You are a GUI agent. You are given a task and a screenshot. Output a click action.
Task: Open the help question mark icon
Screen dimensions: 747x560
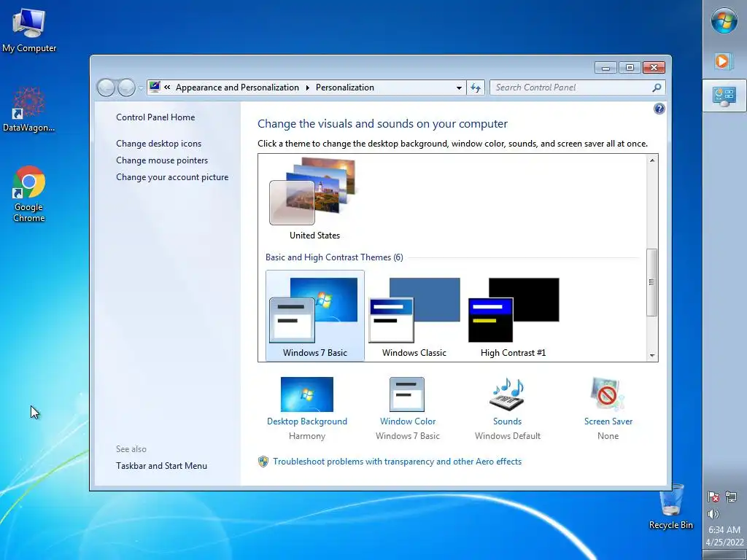click(x=659, y=109)
